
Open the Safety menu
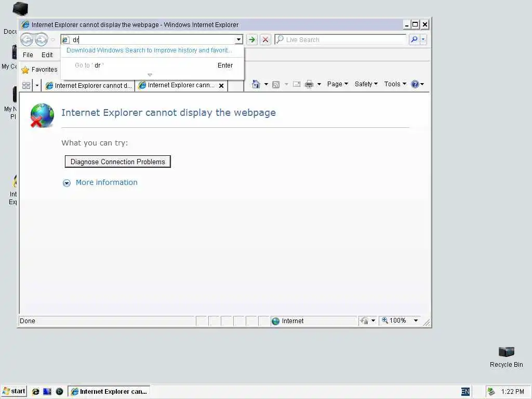tap(366, 84)
